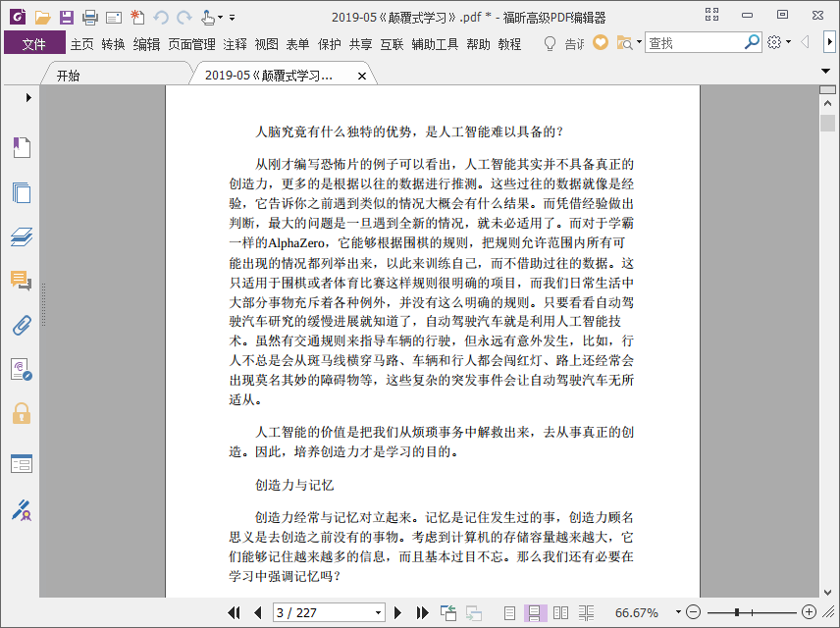The width and height of the screenshot is (840, 628).
Task: Open the form fields panel in the sidebar
Action: 22,463
